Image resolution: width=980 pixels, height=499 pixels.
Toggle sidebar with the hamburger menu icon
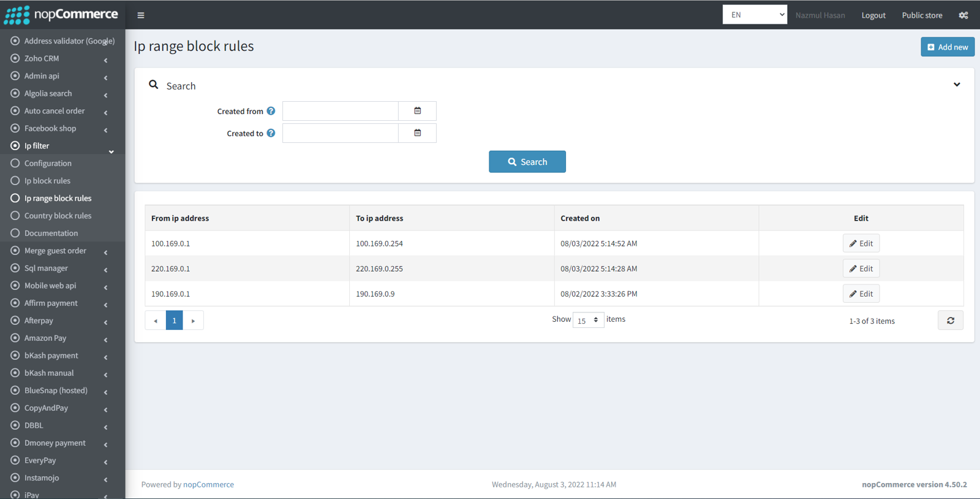coord(141,15)
